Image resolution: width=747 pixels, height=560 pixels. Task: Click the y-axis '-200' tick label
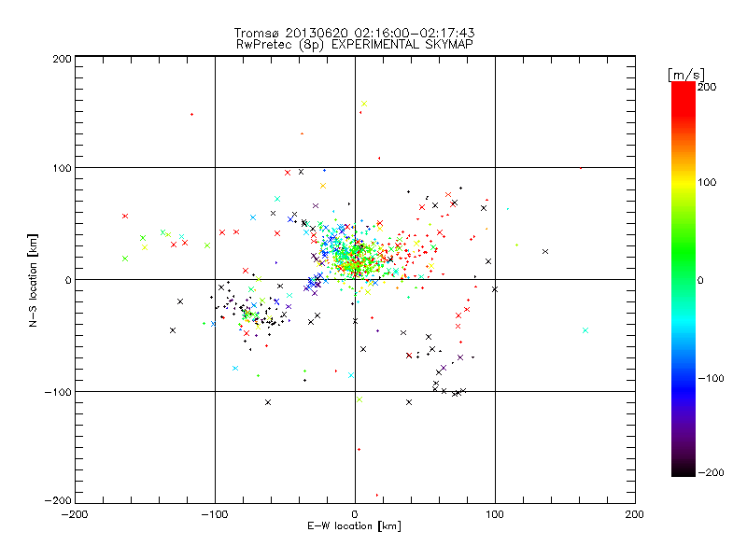(58, 500)
